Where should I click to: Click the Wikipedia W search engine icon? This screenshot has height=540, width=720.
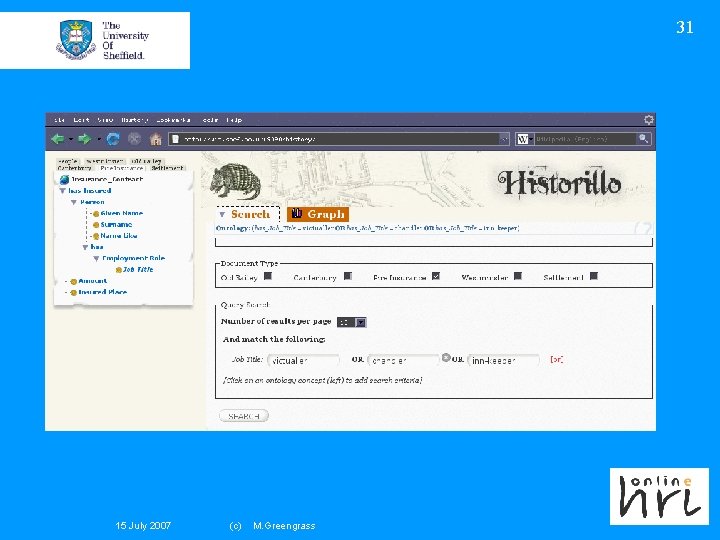click(522, 139)
